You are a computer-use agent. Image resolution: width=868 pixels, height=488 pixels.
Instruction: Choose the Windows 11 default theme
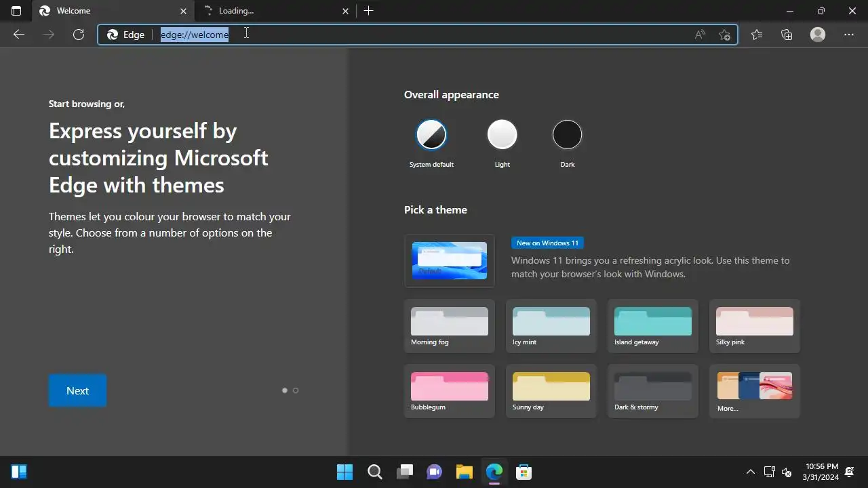point(450,261)
